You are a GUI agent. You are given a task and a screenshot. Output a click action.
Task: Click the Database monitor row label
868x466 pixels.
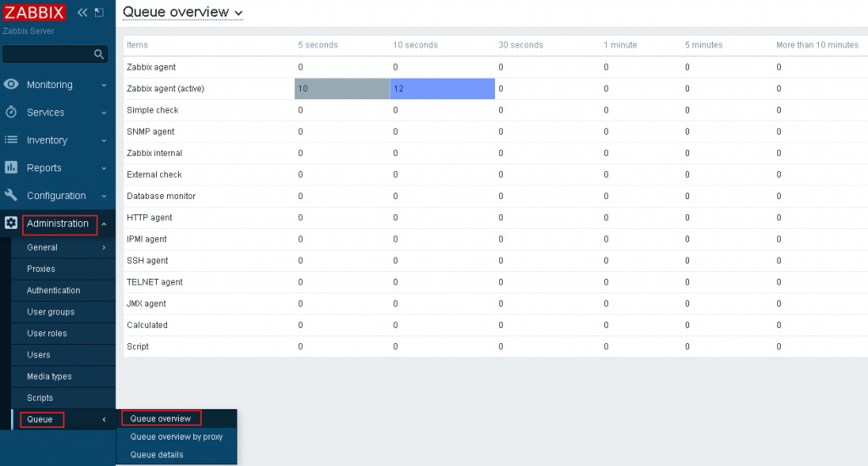click(x=161, y=197)
